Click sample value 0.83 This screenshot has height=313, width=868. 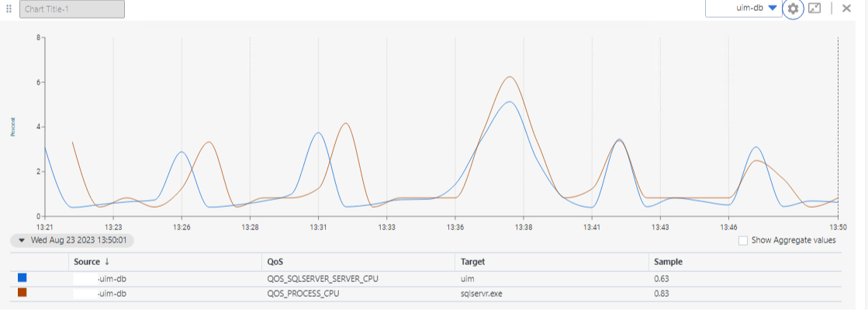(x=661, y=294)
